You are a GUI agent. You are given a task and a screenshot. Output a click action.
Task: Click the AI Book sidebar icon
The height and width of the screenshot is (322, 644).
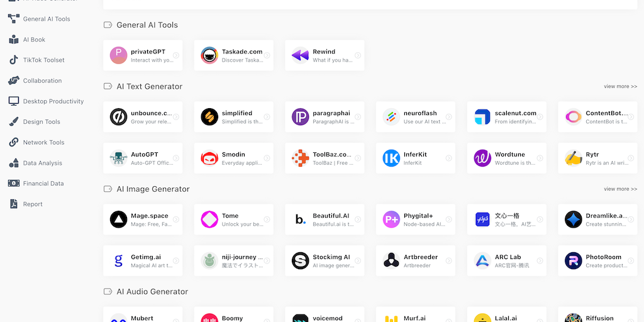(x=14, y=40)
